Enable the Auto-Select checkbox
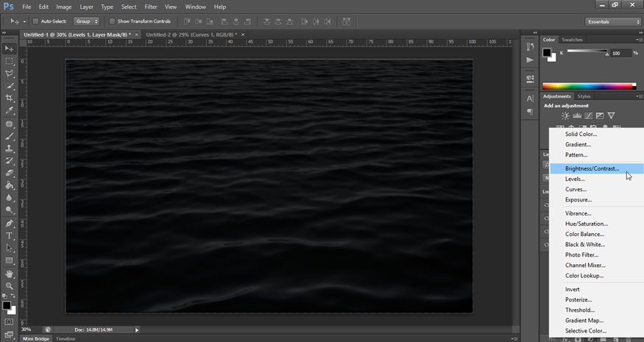644x342 pixels. pyautogui.click(x=35, y=21)
